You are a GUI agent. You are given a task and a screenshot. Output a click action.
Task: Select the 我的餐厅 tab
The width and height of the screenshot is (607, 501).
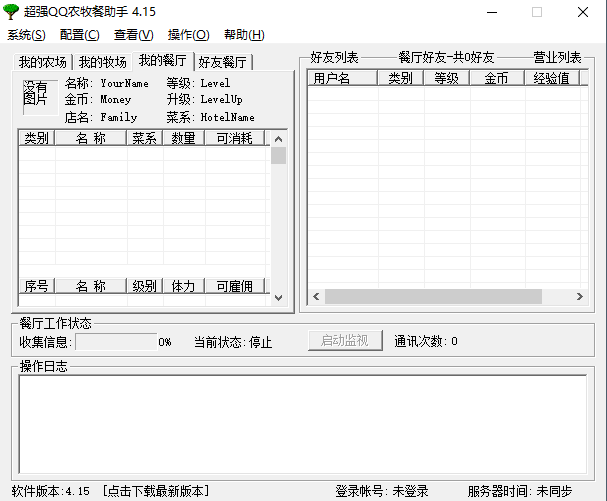tap(163, 61)
